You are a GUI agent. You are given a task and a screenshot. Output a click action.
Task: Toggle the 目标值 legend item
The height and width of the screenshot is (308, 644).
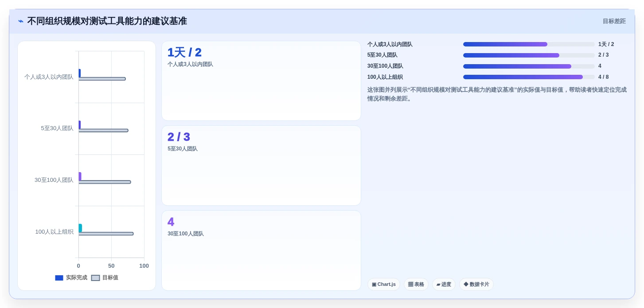105,278
